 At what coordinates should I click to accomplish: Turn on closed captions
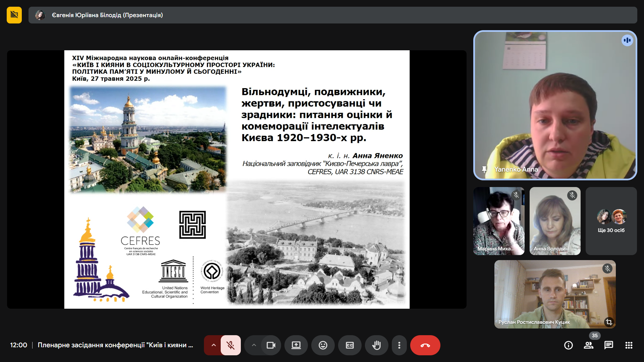tap(350, 345)
